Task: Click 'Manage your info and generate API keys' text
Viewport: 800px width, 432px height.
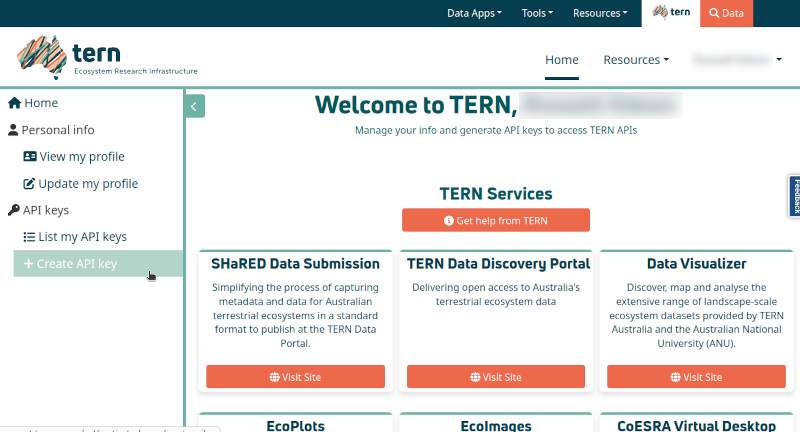Action: (496, 131)
